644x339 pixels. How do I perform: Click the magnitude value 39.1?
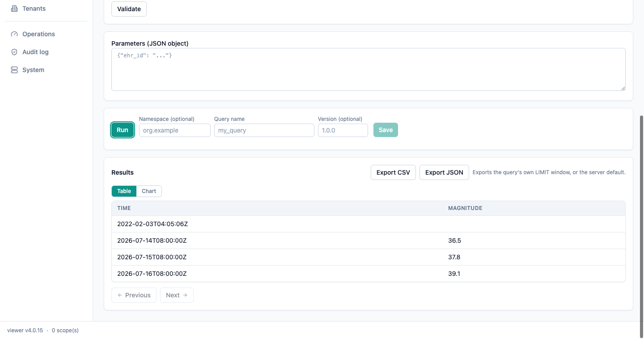(454, 274)
